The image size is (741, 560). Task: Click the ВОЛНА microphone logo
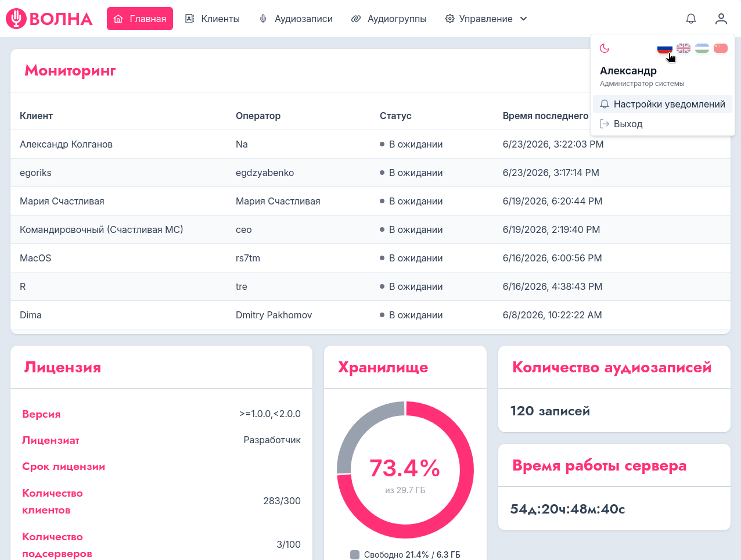[49, 19]
